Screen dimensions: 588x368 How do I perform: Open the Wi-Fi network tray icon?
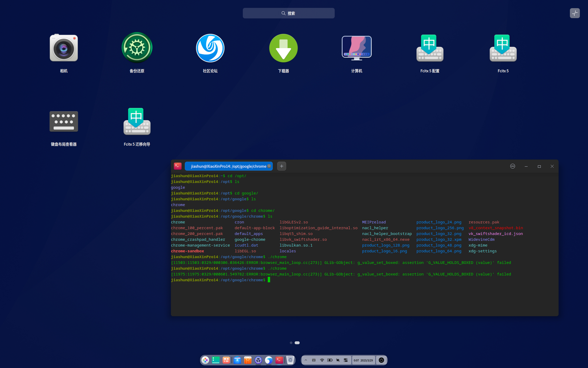click(x=322, y=360)
